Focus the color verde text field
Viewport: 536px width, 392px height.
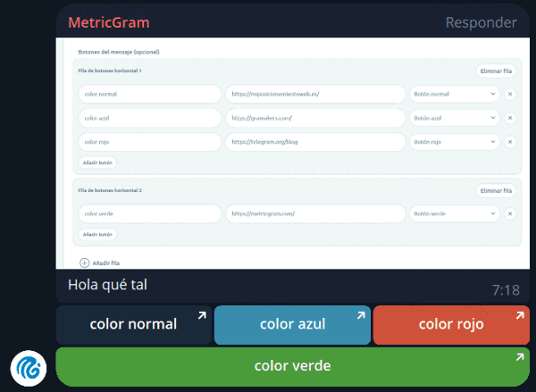coord(150,213)
